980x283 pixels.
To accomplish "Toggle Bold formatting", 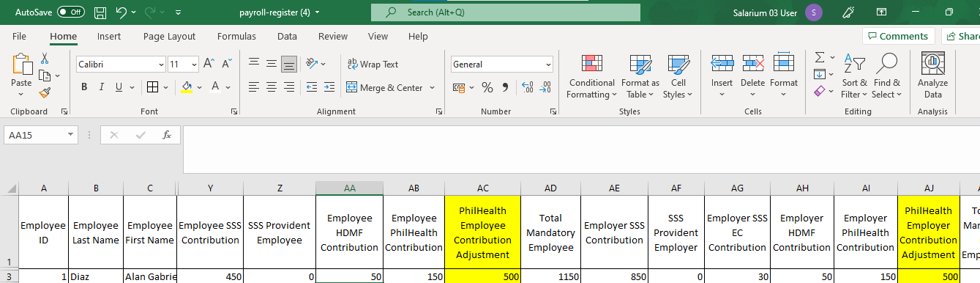I will (84, 87).
